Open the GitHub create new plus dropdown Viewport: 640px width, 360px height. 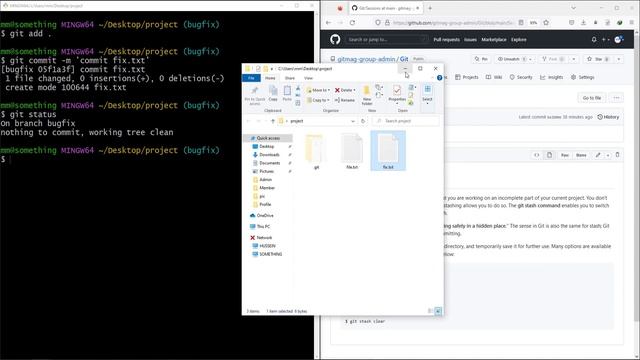tap(606, 40)
